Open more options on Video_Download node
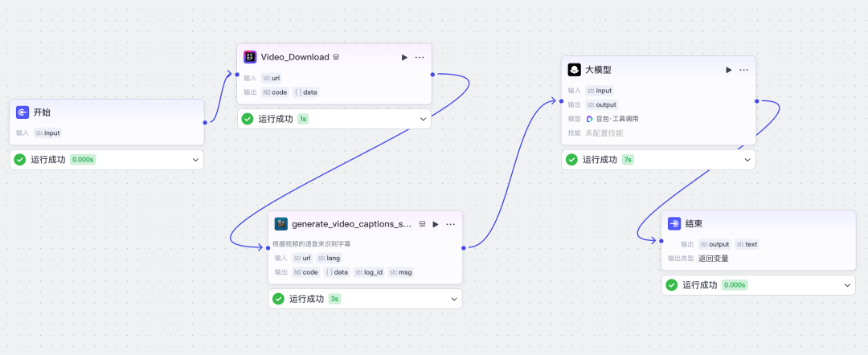 (x=420, y=57)
